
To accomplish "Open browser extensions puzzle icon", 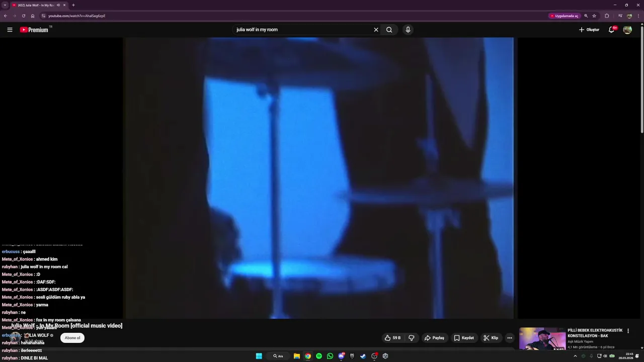I will click(607, 16).
